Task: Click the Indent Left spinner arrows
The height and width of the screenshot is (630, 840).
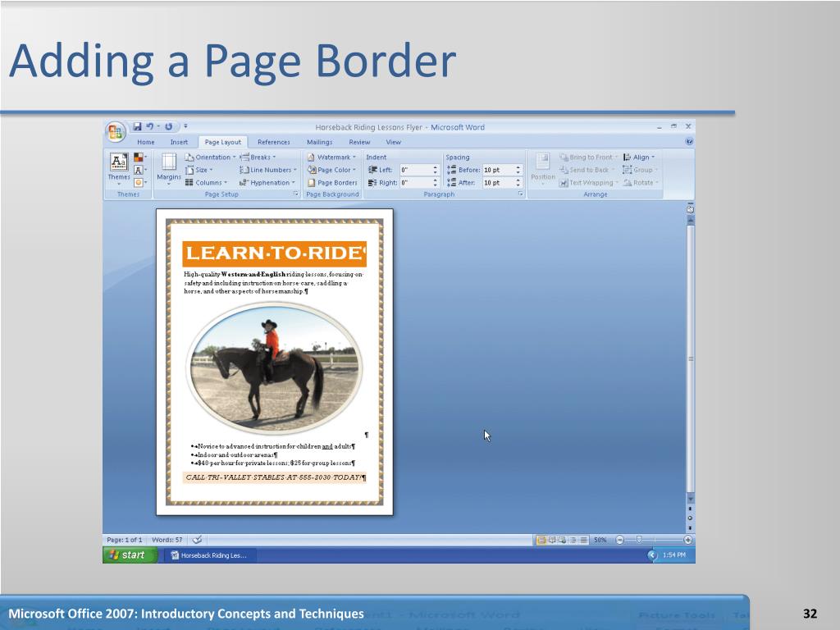Action: click(x=435, y=170)
